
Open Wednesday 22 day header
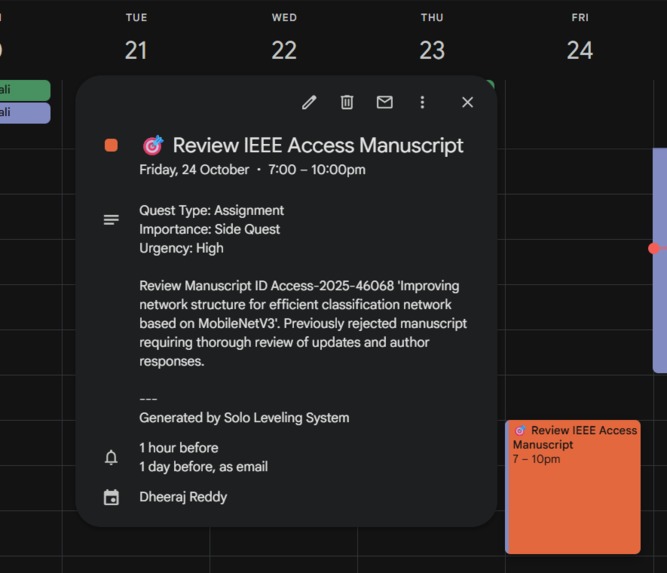click(x=284, y=50)
